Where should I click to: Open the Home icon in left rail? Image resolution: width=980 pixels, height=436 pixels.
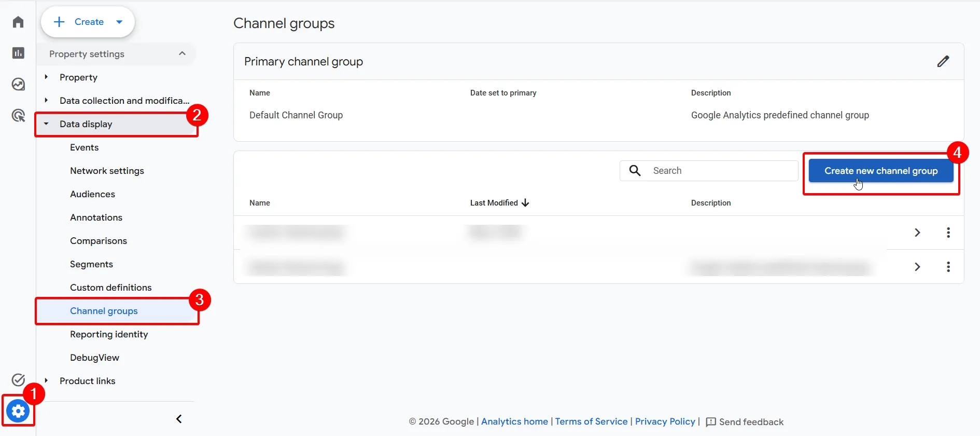pos(18,22)
